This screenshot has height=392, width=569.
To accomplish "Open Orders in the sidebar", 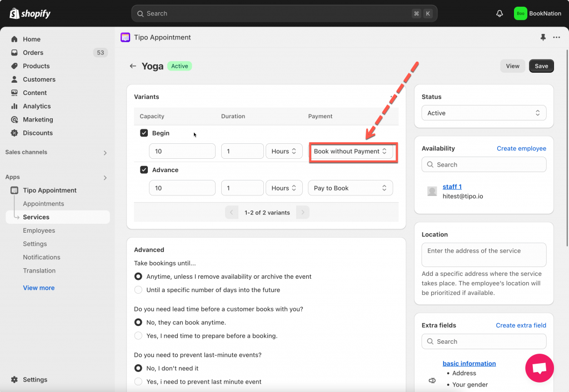I will 33,53.
